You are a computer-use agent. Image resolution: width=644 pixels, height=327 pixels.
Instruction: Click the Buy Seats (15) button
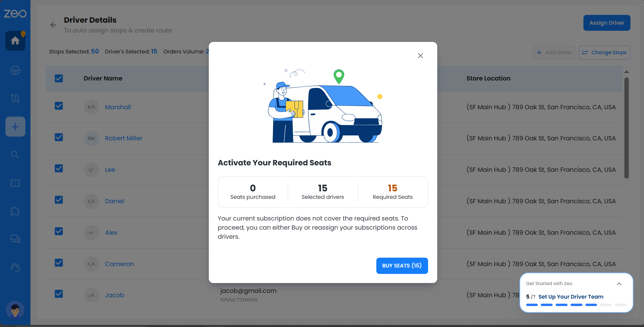[402, 266]
